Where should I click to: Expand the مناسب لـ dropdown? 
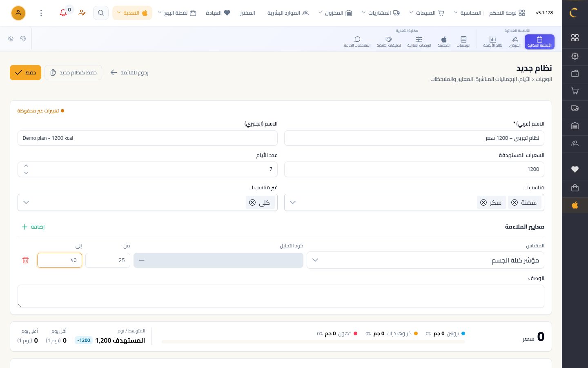click(293, 202)
